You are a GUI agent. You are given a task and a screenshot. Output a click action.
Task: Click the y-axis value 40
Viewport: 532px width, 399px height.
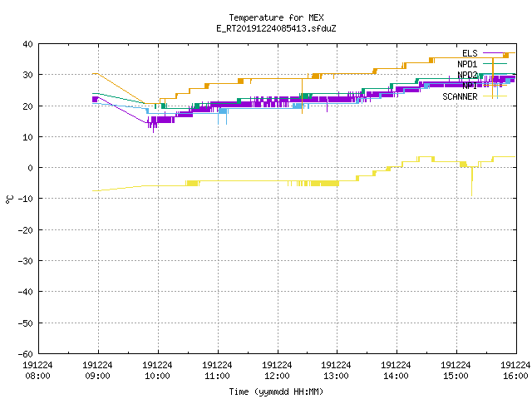point(27,44)
